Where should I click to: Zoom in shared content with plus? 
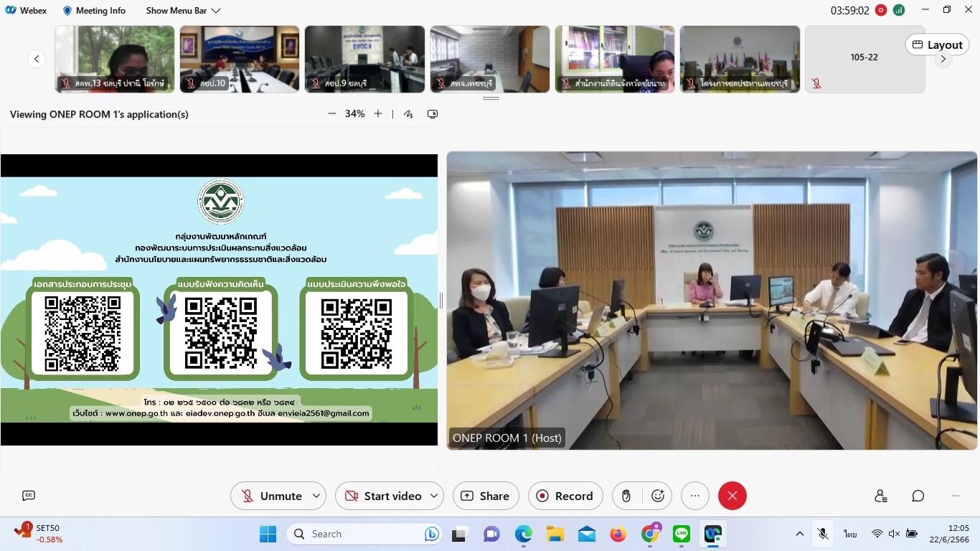(378, 114)
